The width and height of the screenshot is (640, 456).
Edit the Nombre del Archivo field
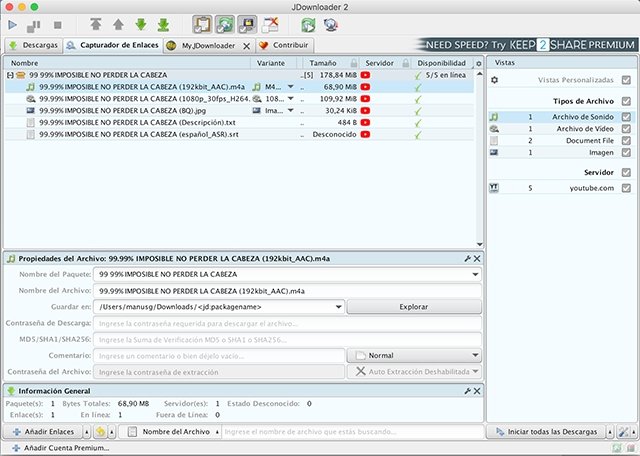point(287,291)
